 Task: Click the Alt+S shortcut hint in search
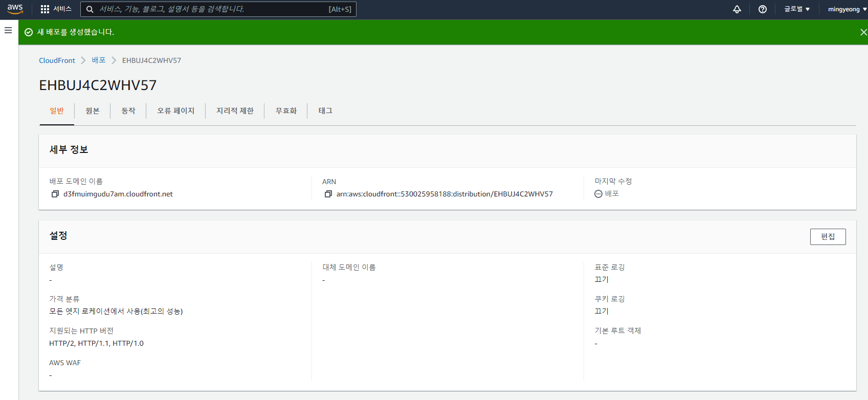pyautogui.click(x=340, y=9)
